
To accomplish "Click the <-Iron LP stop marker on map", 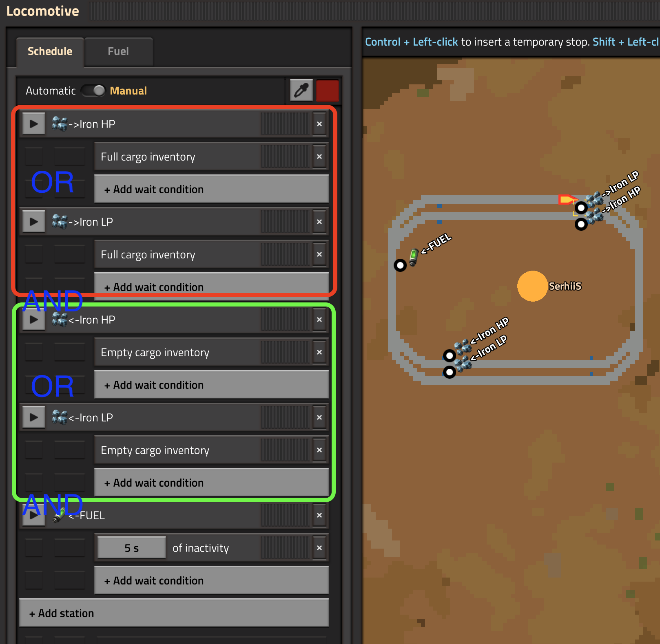I will point(449,372).
